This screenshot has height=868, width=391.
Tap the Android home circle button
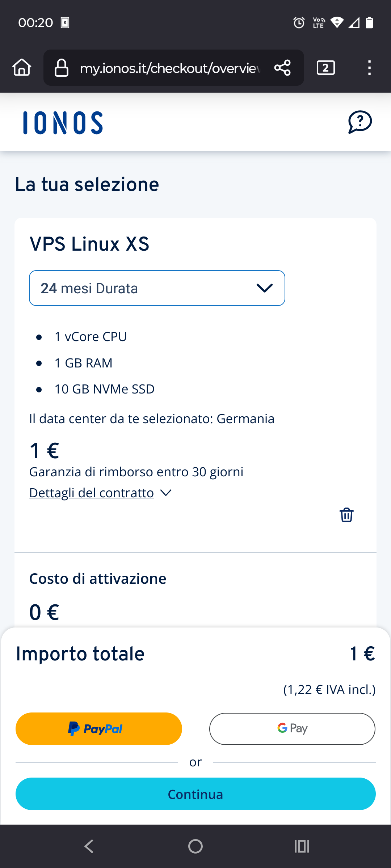(x=195, y=846)
